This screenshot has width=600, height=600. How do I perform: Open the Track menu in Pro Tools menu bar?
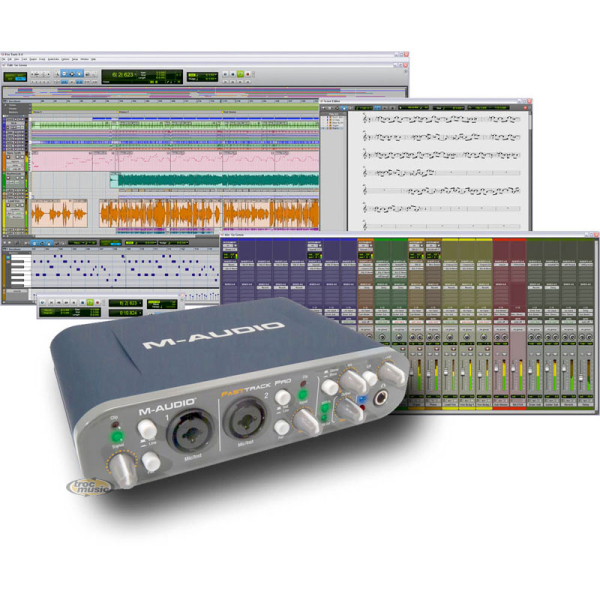coord(24,59)
